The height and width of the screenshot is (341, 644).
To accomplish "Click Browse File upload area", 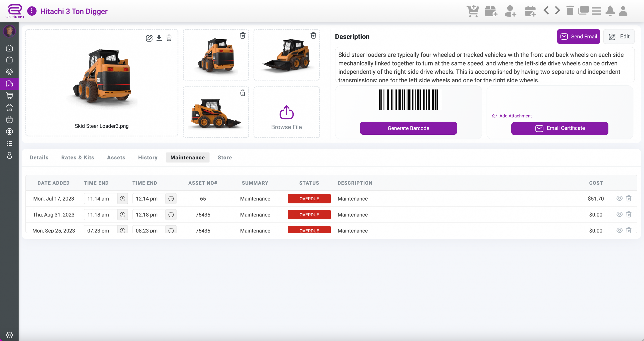I will (x=286, y=112).
